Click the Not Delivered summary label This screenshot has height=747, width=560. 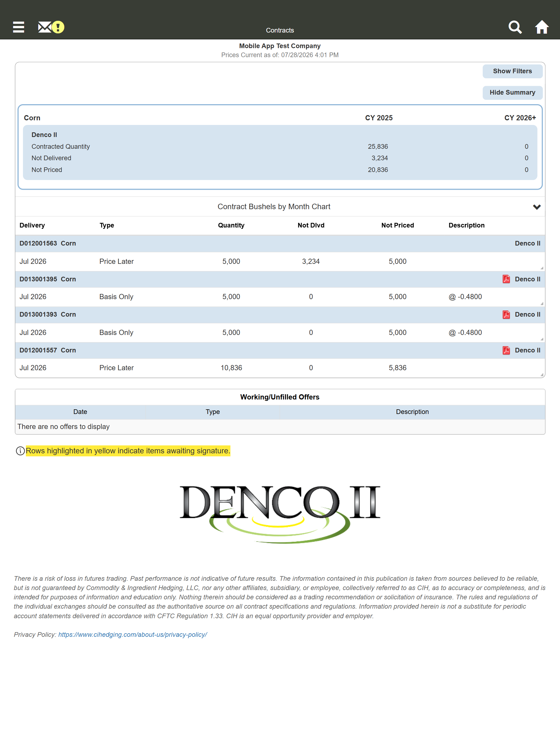coord(51,158)
